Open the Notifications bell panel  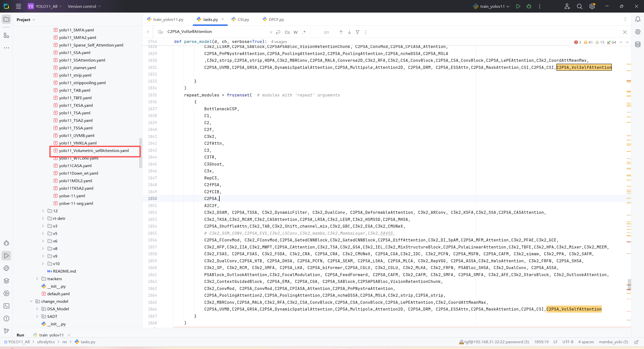point(638,19)
